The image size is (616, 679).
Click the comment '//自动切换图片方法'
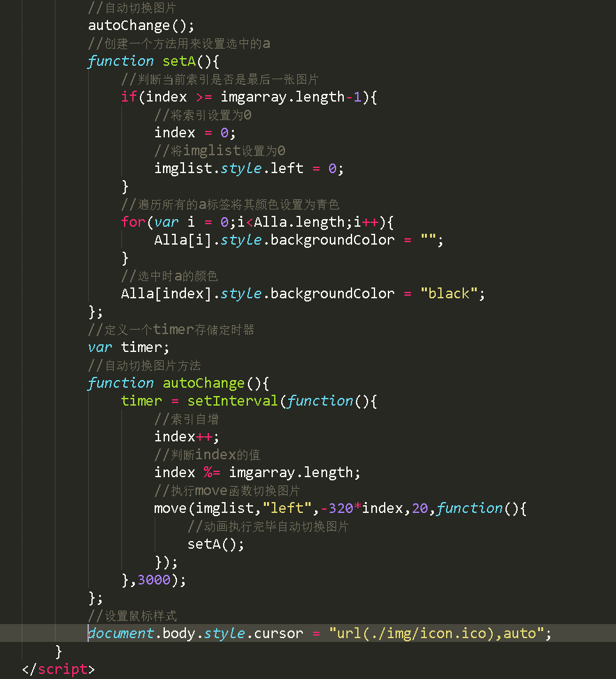(x=144, y=366)
